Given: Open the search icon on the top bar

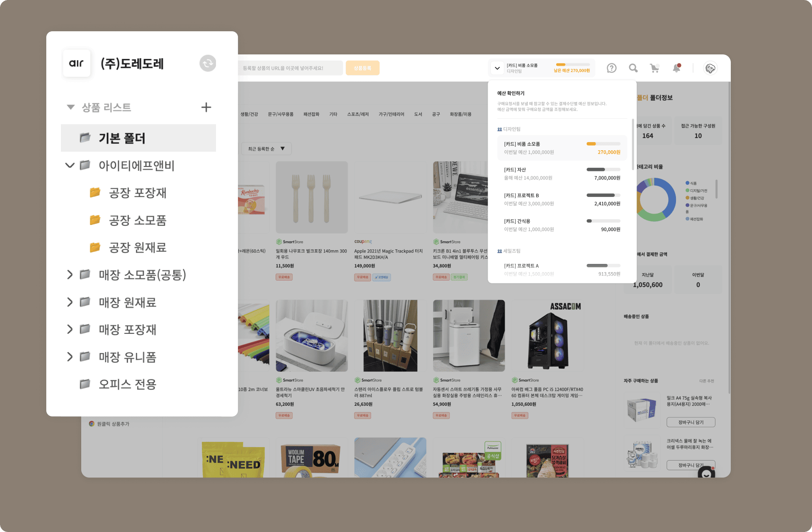Looking at the screenshot, I should tap(633, 68).
